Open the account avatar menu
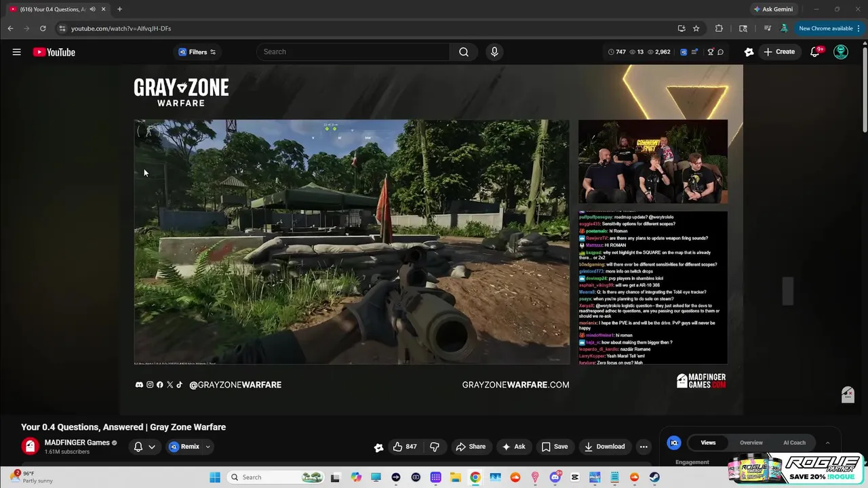This screenshot has width=868, height=488. pos(841,52)
